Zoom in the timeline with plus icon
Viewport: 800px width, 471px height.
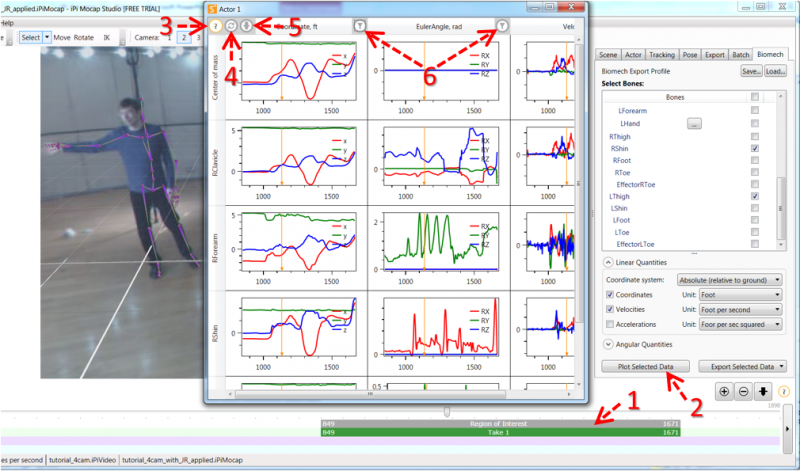[x=724, y=391]
